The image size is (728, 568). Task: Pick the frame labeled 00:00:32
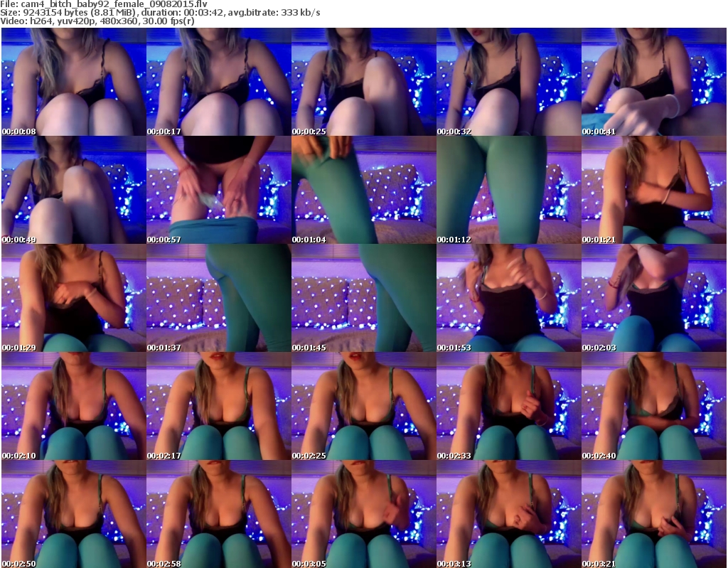508,82
